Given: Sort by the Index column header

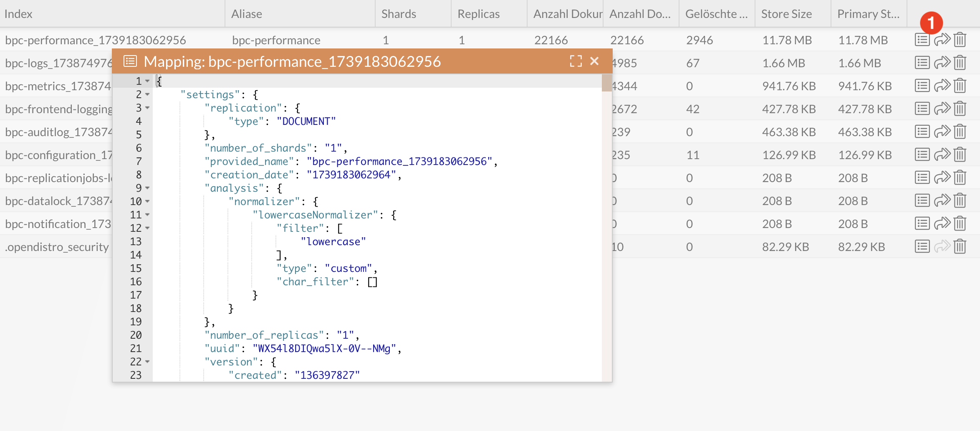Looking at the screenshot, I should click(x=19, y=14).
